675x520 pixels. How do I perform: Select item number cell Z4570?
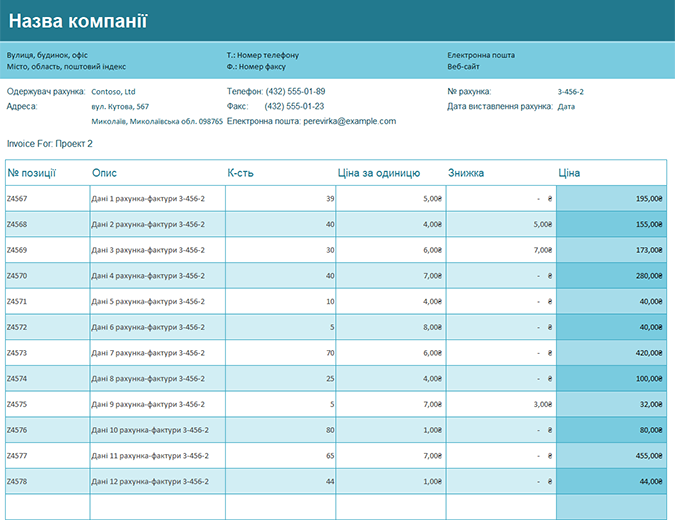pyautogui.click(x=47, y=275)
